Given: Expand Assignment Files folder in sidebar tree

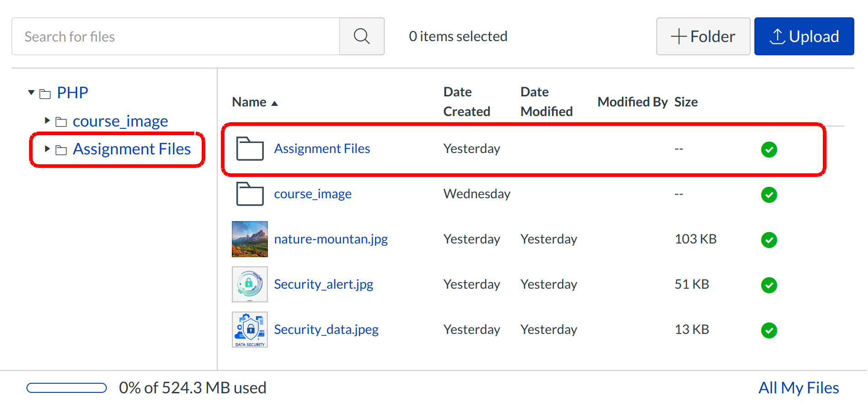Looking at the screenshot, I should pyautogui.click(x=47, y=148).
